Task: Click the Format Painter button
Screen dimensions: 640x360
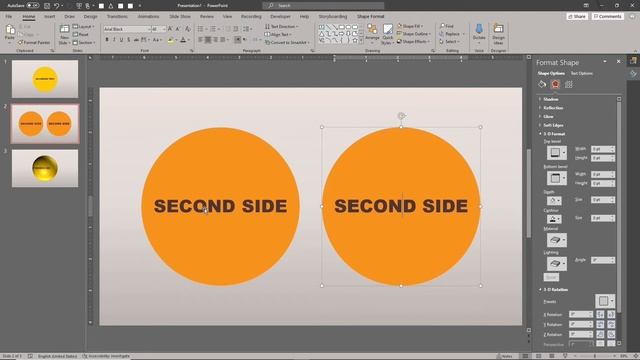Action: (x=34, y=42)
